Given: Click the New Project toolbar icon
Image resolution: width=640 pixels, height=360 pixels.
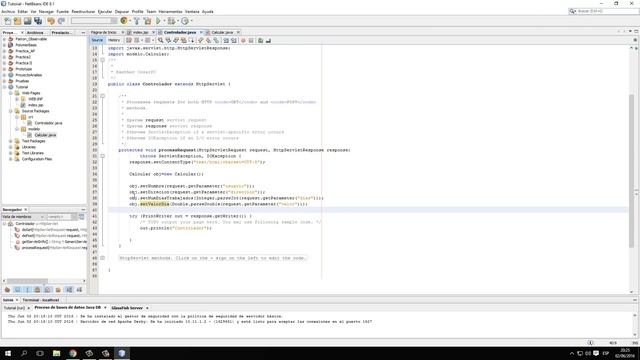Looking at the screenshot, I should (x=17, y=21).
